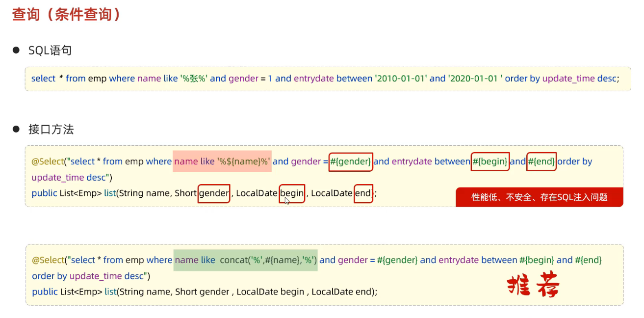Screen dimensions: 644x318
Task: Click the slide title 查询（条件查询）
Action: tap(66, 14)
